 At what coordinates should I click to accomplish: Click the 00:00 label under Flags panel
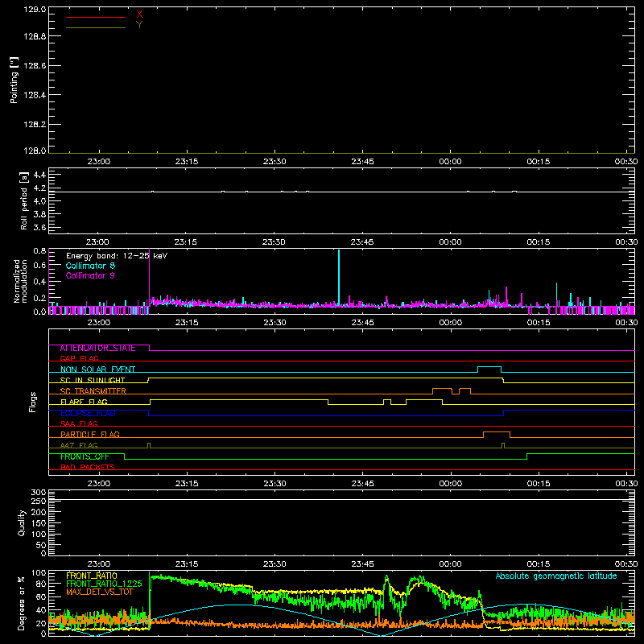(x=451, y=484)
